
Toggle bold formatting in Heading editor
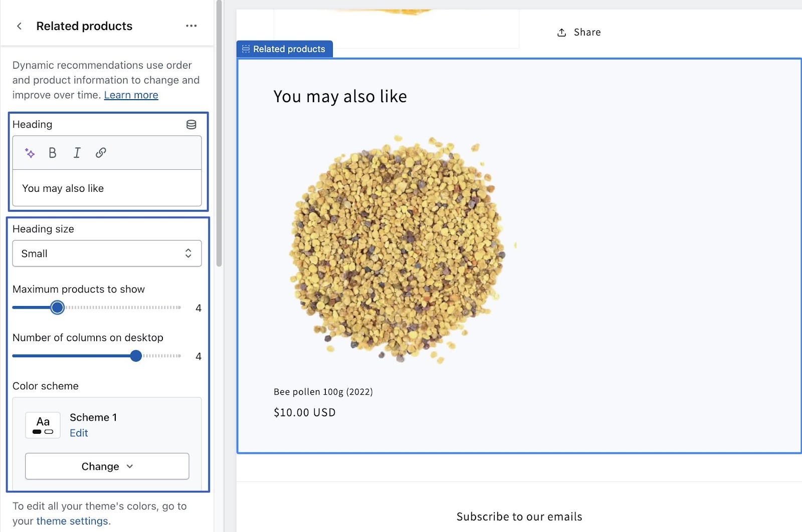(x=52, y=153)
